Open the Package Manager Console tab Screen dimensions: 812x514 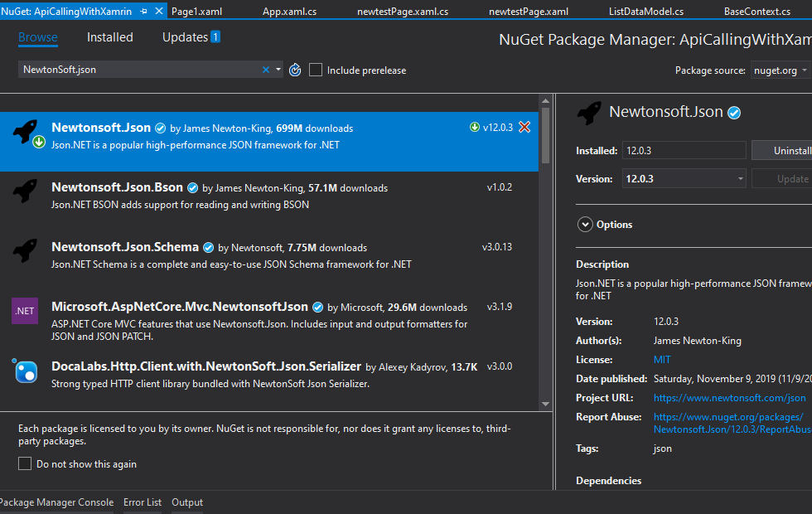[56, 502]
